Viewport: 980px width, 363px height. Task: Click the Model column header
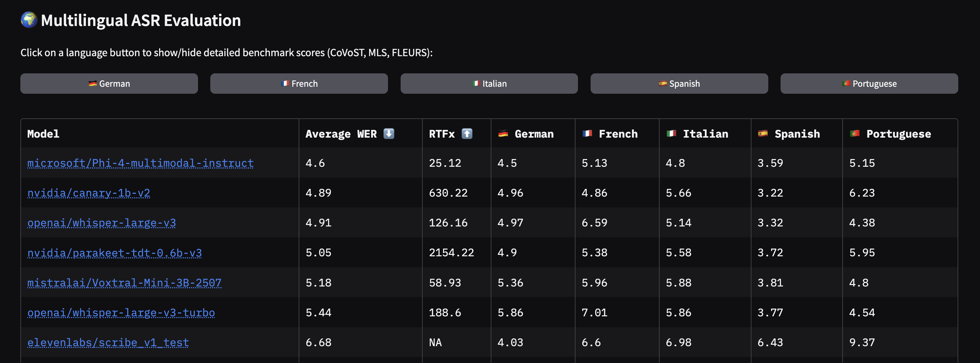(x=43, y=134)
